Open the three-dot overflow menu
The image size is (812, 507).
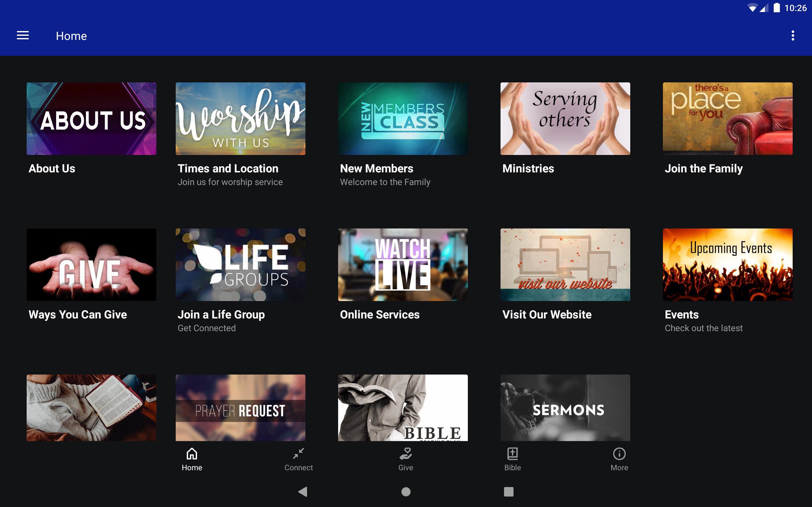tap(793, 35)
